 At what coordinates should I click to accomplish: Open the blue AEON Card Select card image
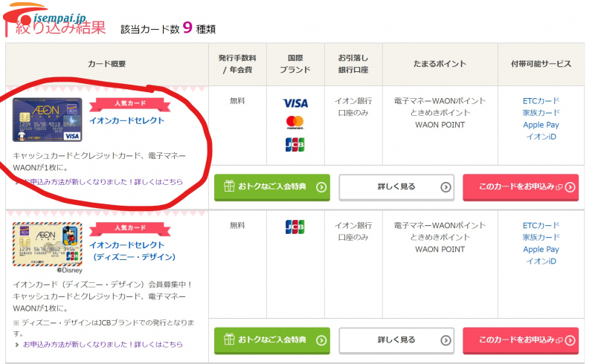tap(48, 120)
